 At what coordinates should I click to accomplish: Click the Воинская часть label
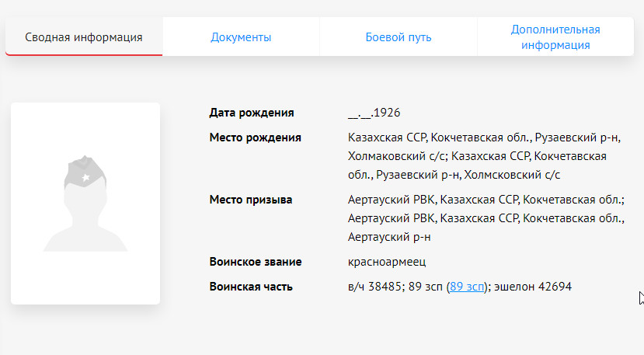click(251, 287)
